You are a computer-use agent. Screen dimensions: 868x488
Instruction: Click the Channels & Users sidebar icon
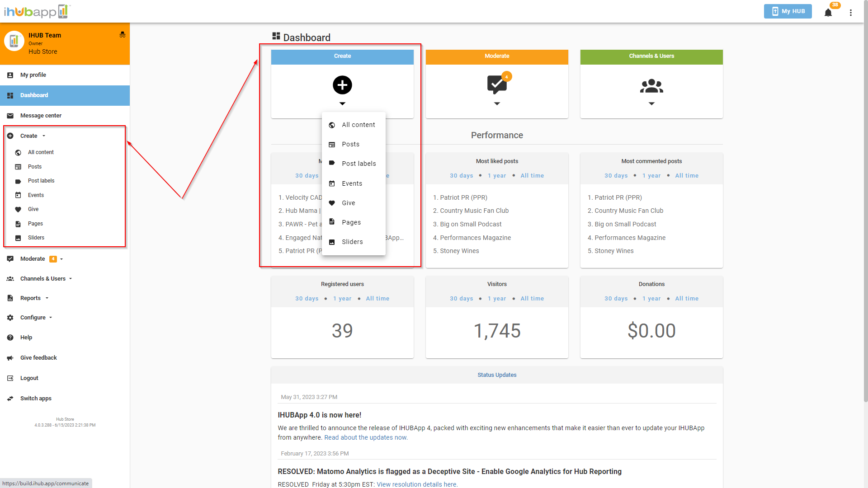[10, 279]
